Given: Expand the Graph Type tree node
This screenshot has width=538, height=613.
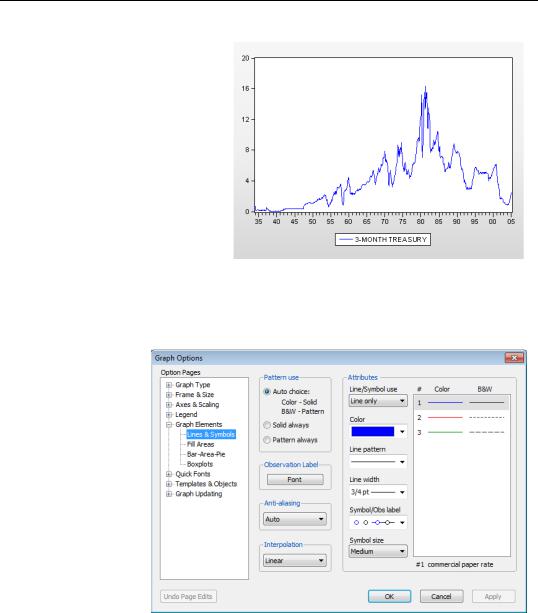Looking at the screenshot, I should pyautogui.click(x=169, y=385).
